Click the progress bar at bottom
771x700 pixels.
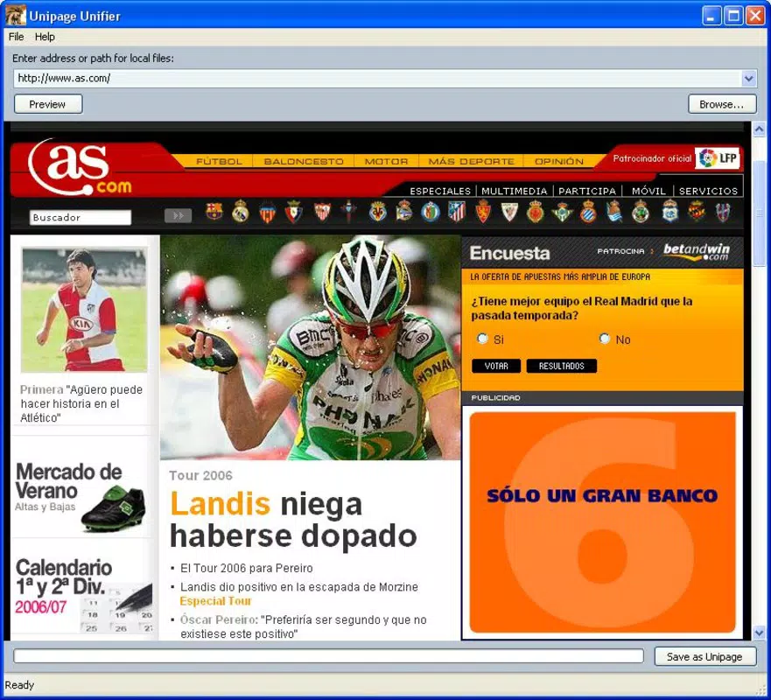(328, 655)
